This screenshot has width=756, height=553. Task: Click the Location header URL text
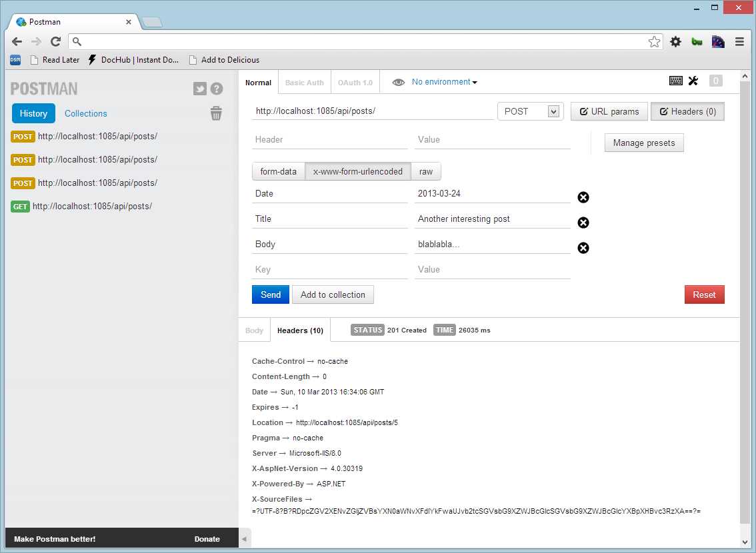click(x=347, y=422)
